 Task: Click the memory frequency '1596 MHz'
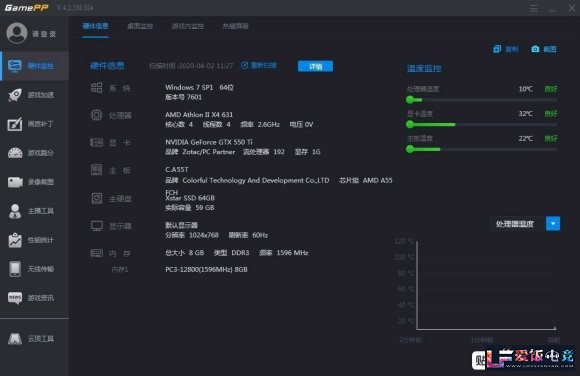click(292, 253)
